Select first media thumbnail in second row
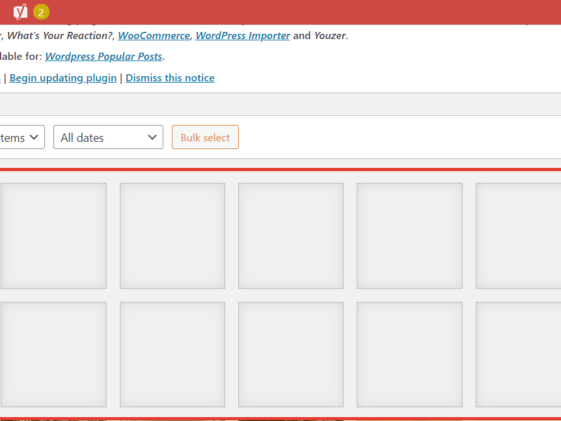The width and height of the screenshot is (561, 421). 54,354
